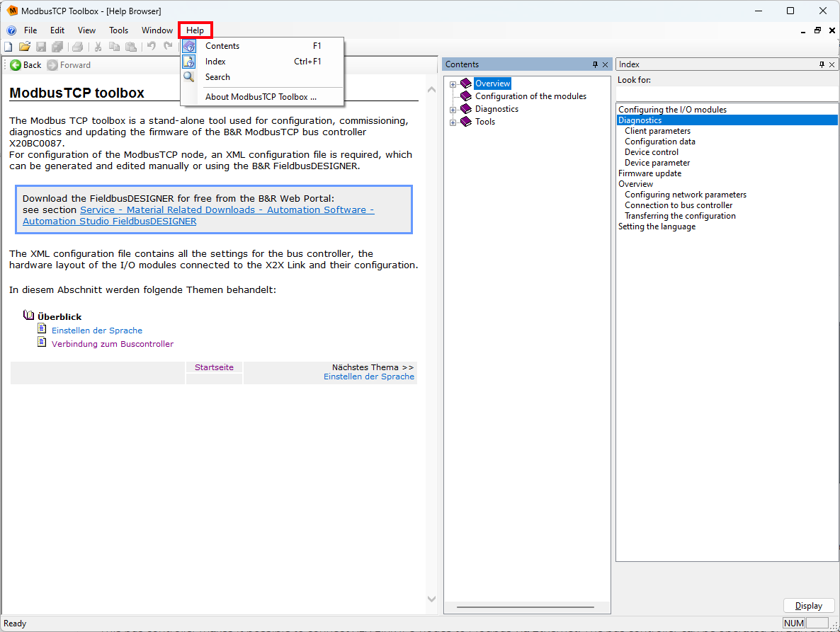Click the page icon beside Verbindung zum Buscontroller
The image size is (840, 632).
[42, 341]
